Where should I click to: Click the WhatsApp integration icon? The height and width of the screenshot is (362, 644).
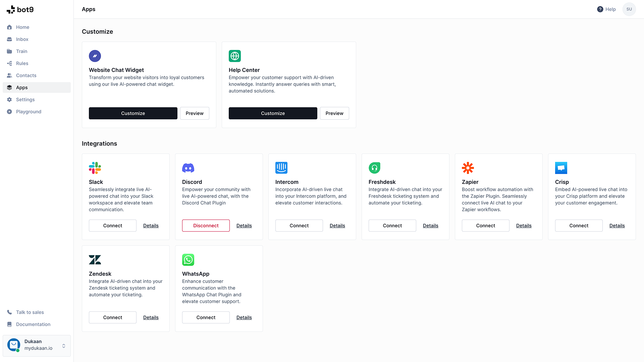[187, 260]
